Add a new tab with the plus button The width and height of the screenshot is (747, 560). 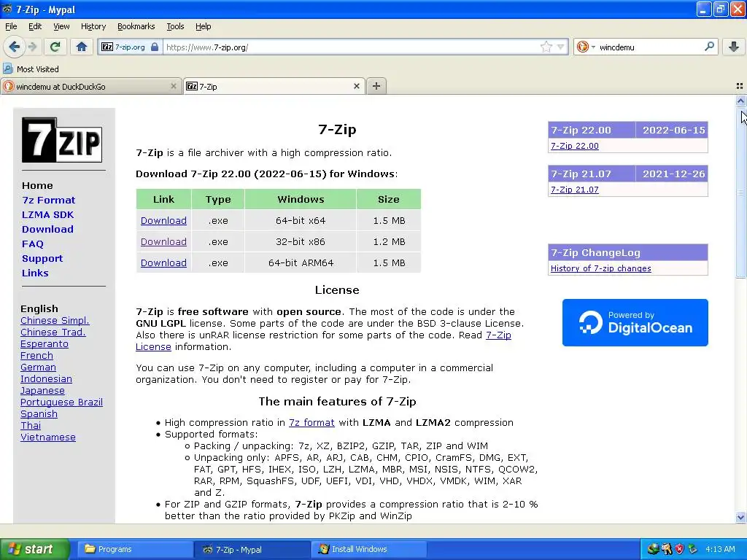click(x=376, y=86)
